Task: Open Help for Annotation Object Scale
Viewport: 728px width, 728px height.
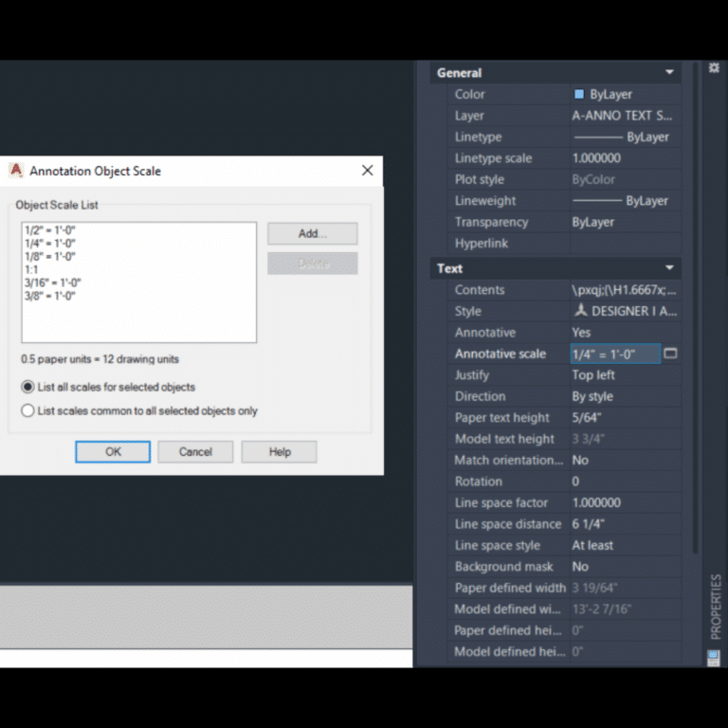Action: [x=279, y=452]
